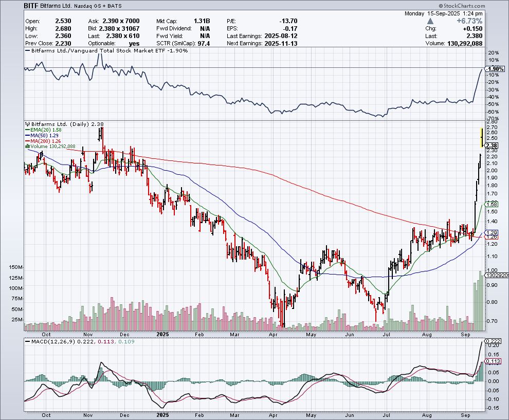Click the ©StockCharts.com attribution text
This screenshot has height=420, width=509.
tap(462, 6)
